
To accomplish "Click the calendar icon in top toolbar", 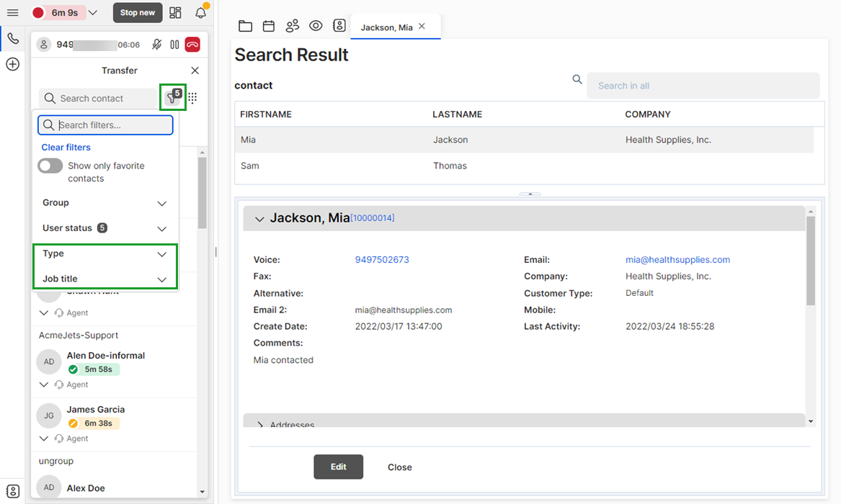I will (x=269, y=27).
